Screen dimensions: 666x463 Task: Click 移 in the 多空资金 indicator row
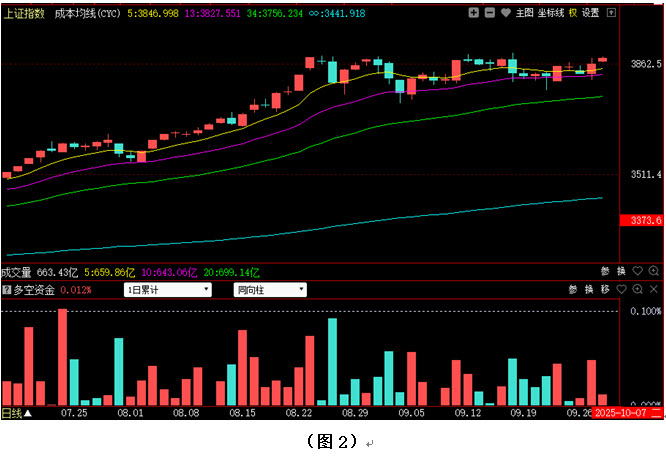(605, 290)
